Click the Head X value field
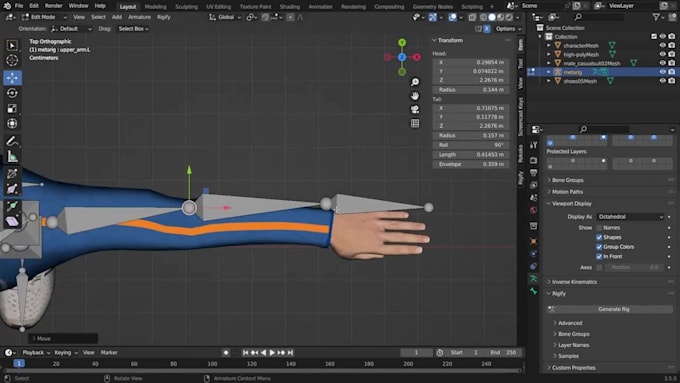The image size is (680, 383). coord(471,62)
